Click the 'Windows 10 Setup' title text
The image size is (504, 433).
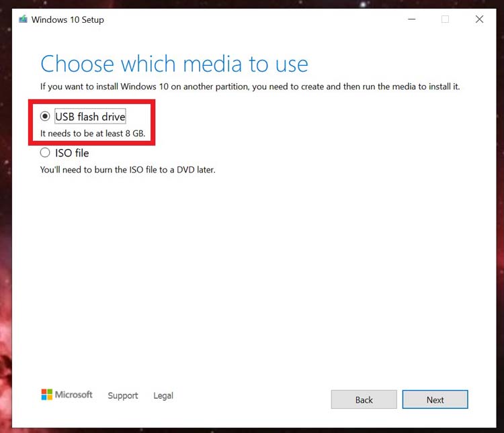[x=67, y=19]
